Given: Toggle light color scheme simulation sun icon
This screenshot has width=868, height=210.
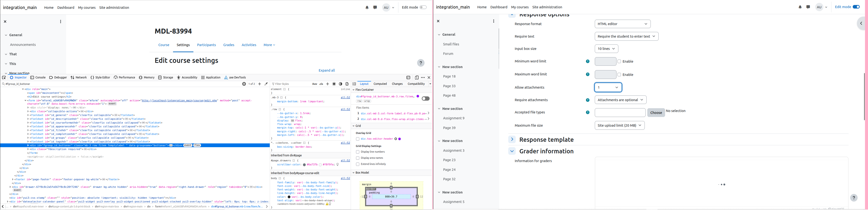Looking at the screenshot, I should [x=334, y=84].
